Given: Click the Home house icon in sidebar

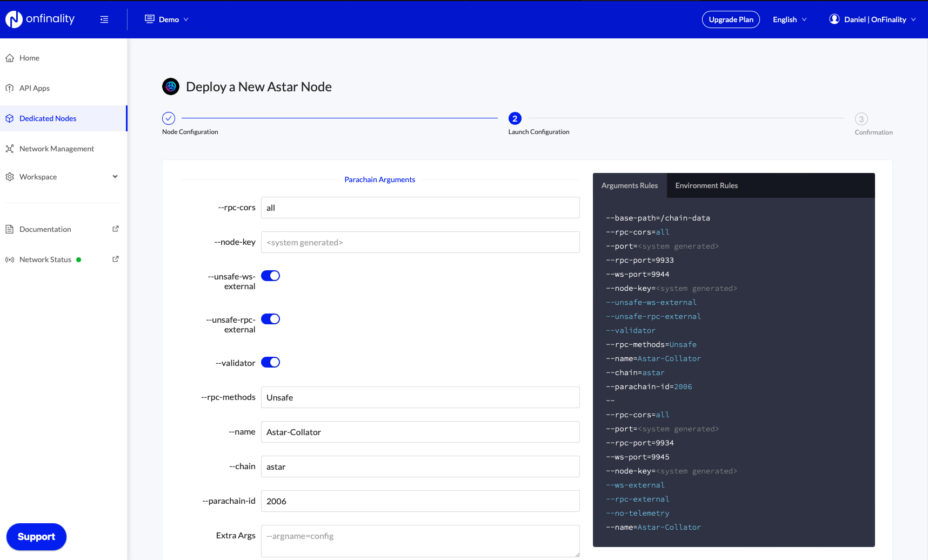Looking at the screenshot, I should pyautogui.click(x=10, y=58).
